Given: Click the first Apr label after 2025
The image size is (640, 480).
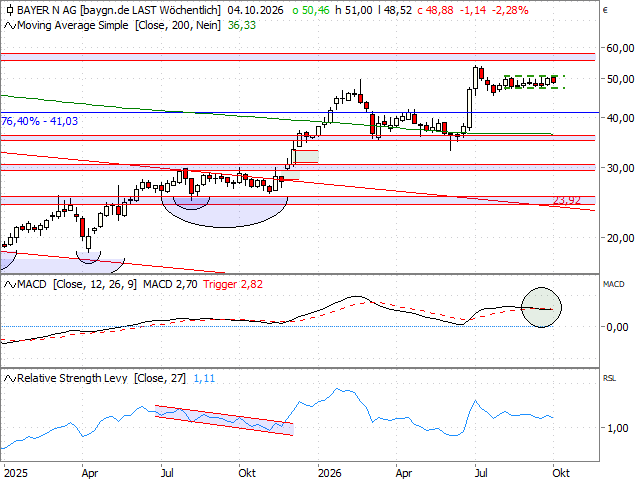Looking at the screenshot, I should click(x=90, y=473).
